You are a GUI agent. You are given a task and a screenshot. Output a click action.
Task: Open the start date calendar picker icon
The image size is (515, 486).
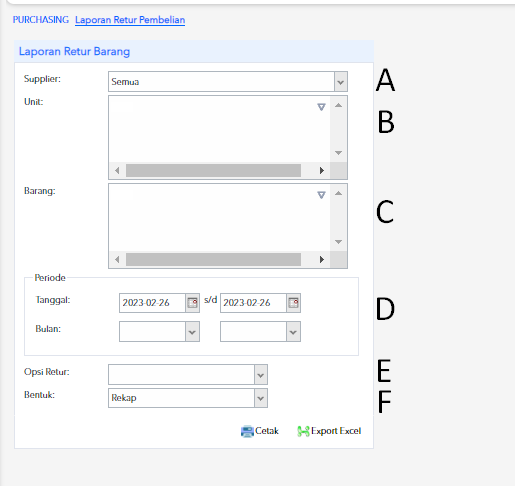(x=192, y=303)
